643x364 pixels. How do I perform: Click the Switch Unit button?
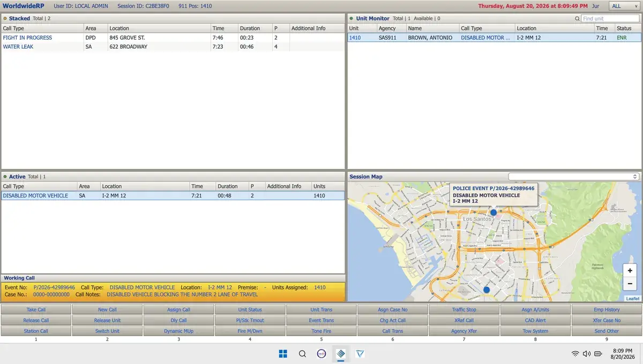tap(107, 331)
